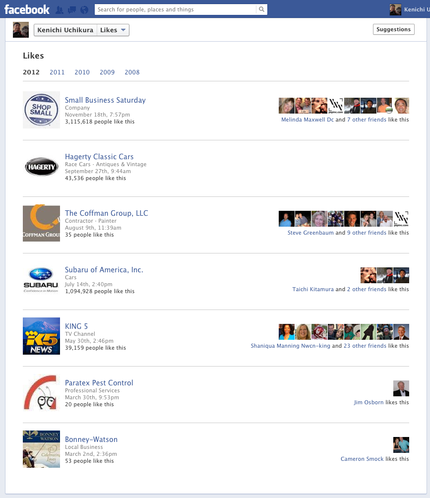
Task: Click the 39,159 people like this text
Action: coord(95,348)
